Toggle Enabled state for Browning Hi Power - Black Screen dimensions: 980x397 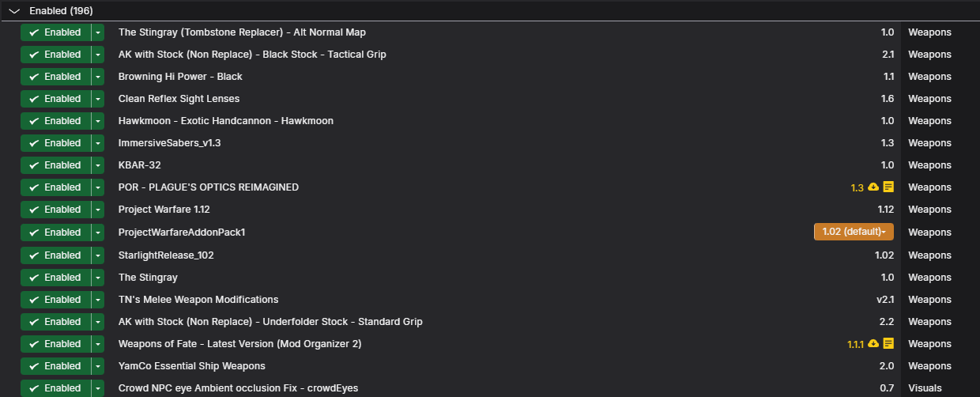[55, 77]
